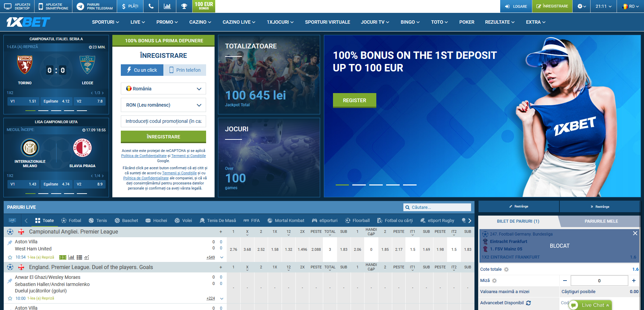Image resolution: width=644 pixels, height=310 pixels.
Task: Open the Totalizatoare jackpot tile
Action: (269, 74)
